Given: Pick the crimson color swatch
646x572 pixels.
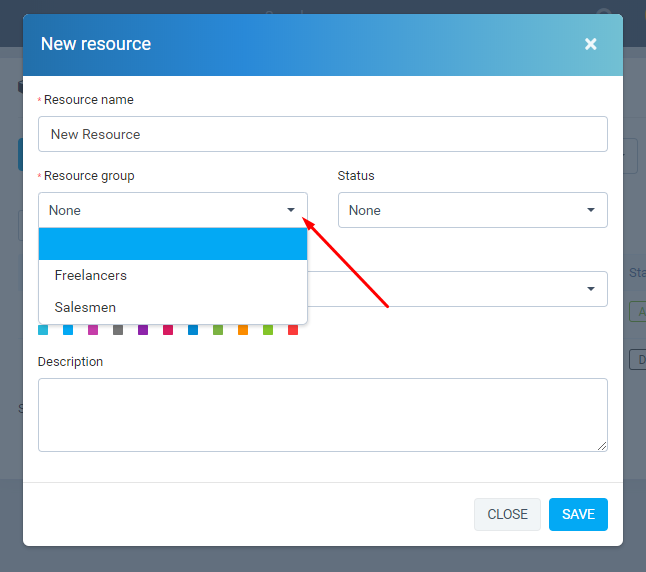Looking at the screenshot, I should [x=168, y=330].
